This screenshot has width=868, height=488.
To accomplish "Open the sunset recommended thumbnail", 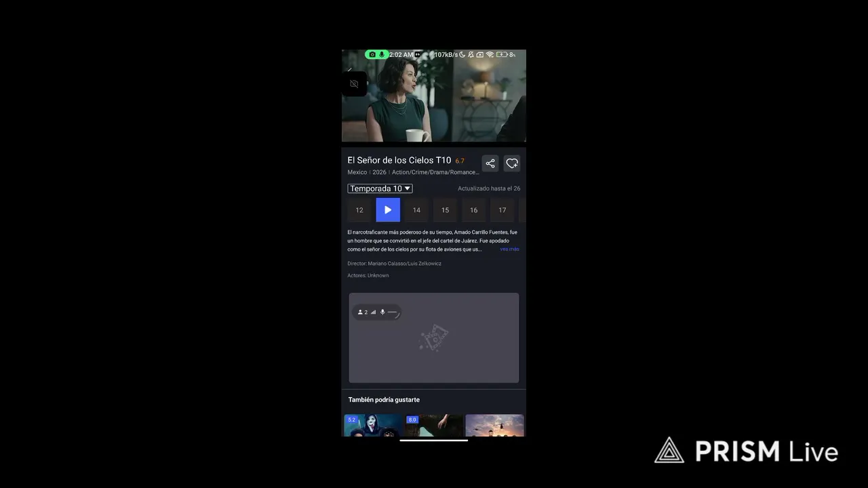I will point(494,425).
